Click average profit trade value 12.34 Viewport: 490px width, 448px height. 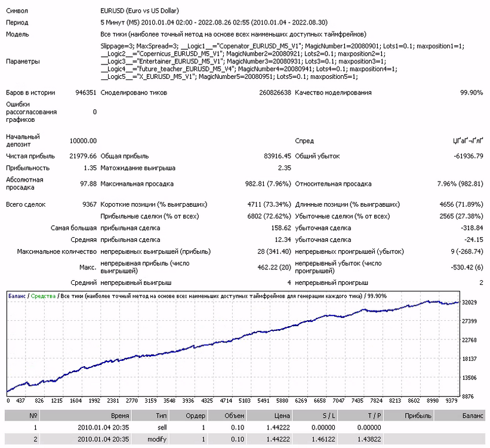coord(283,240)
